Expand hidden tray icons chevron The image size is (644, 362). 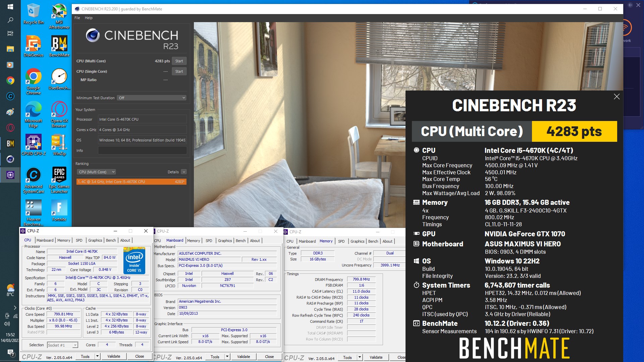pos(15,308)
